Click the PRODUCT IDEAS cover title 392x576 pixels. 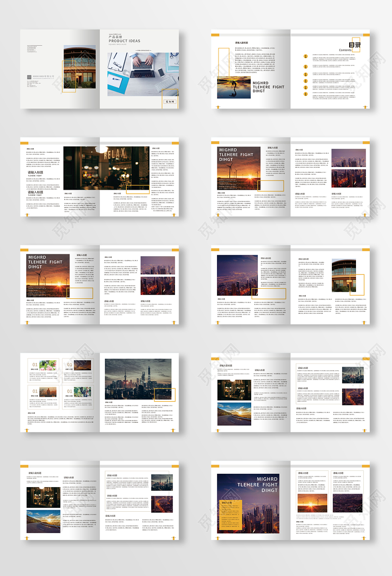(124, 41)
